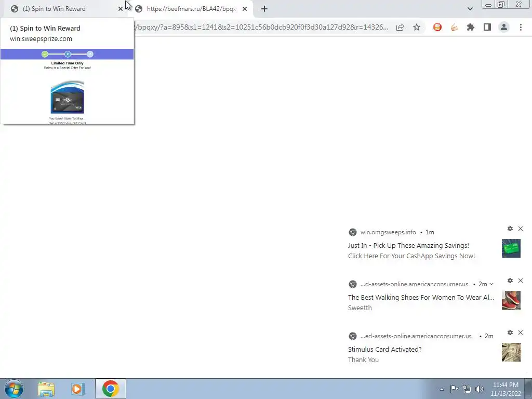Click the Show desktop strip
Viewport: 532px width, 399px height.
pos(528,389)
